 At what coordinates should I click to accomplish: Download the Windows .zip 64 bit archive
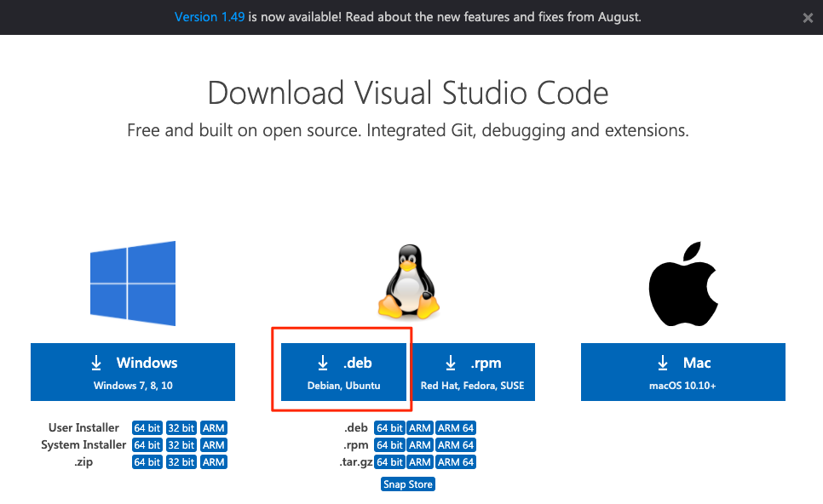(147, 462)
